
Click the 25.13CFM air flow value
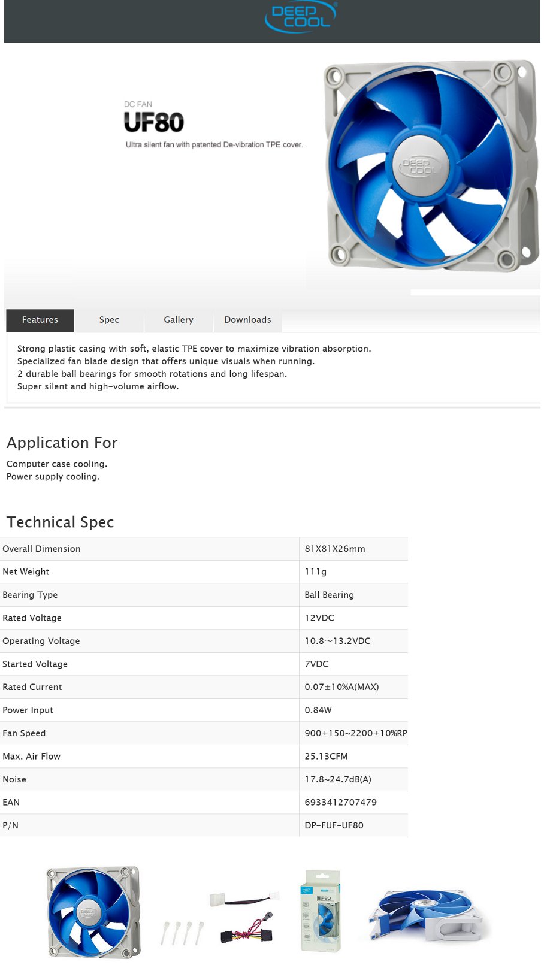click(326, 757)
